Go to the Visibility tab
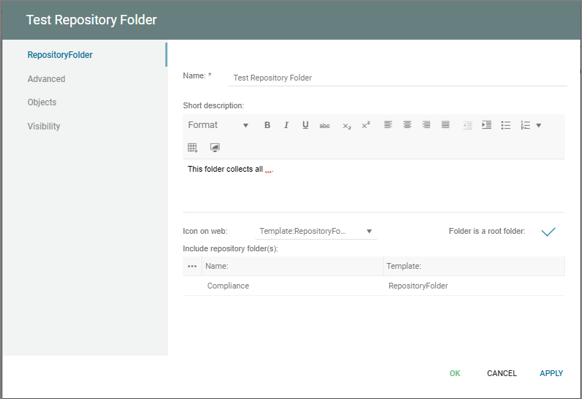 (x=44, y=126)
